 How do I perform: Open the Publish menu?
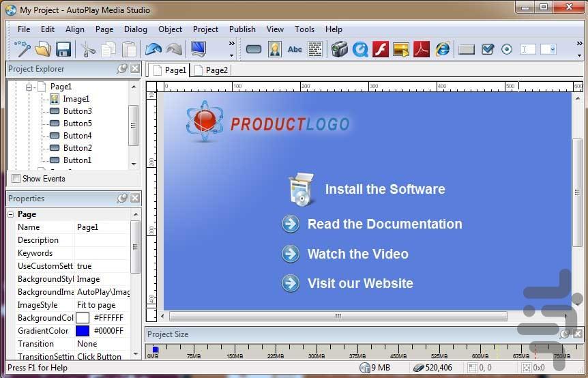242,29
